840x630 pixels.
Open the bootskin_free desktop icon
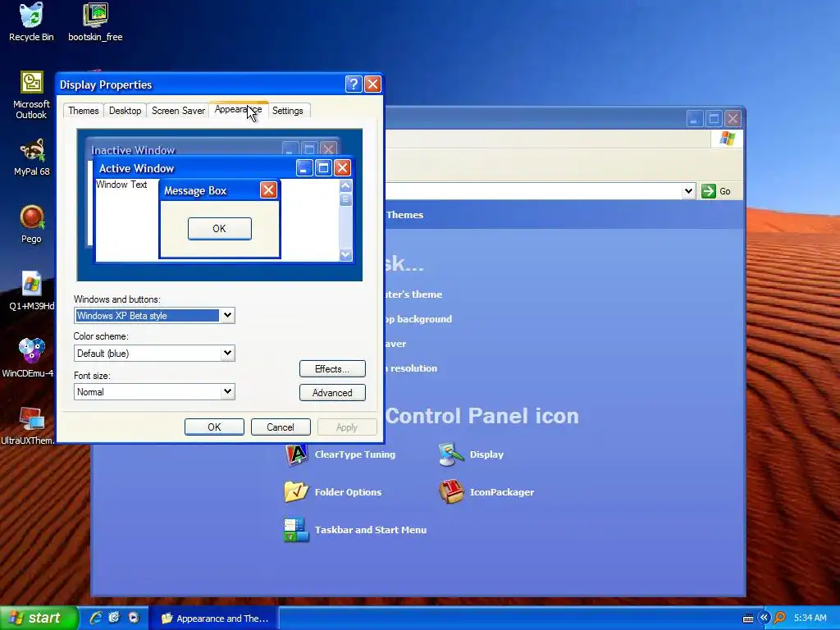pyautogui.click(x=95, y=22)
